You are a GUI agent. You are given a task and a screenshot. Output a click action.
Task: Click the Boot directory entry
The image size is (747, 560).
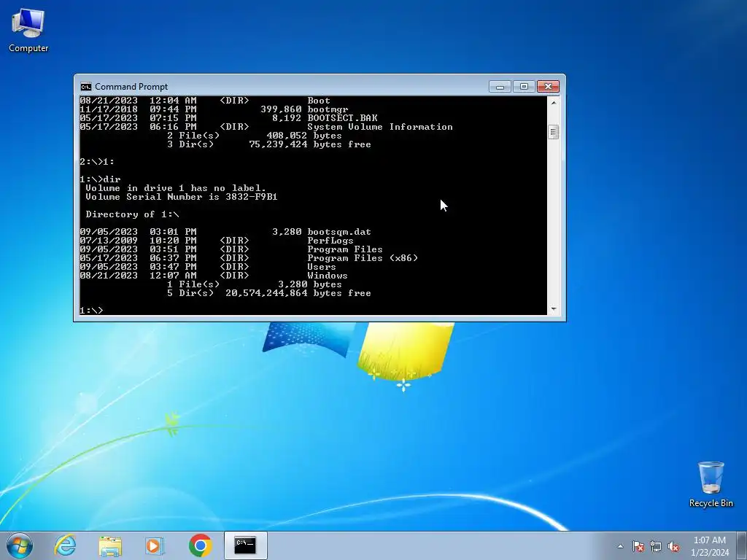[319, 101]
